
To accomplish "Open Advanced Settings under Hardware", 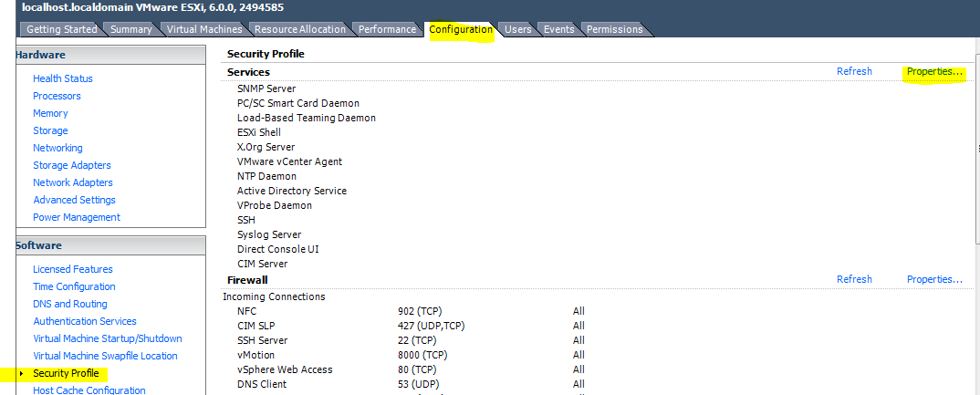I will pos(75,200).
